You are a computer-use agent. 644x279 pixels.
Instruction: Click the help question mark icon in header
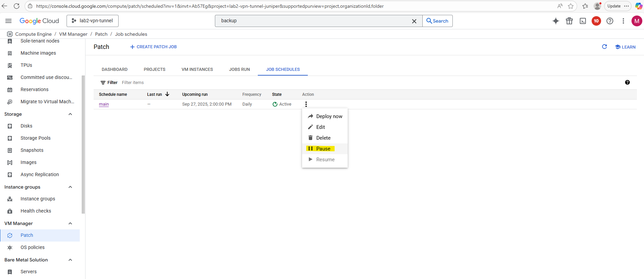click(610, 21)
